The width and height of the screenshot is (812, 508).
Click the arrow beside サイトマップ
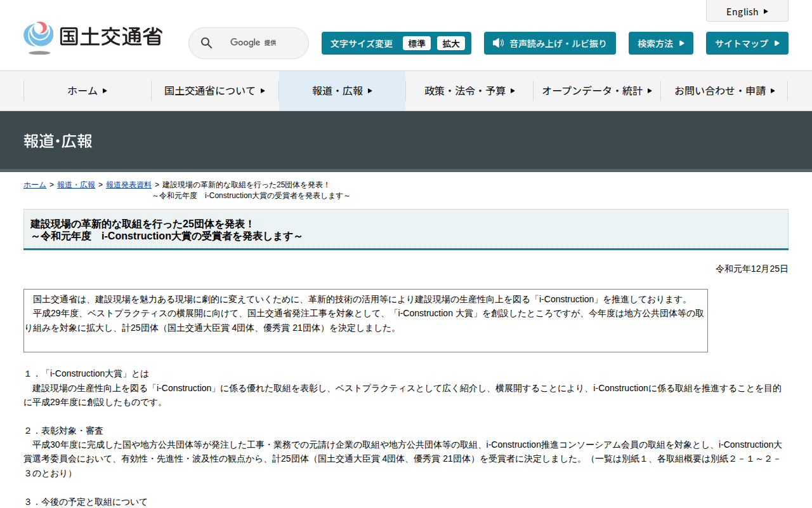click(x=777, y=43)
